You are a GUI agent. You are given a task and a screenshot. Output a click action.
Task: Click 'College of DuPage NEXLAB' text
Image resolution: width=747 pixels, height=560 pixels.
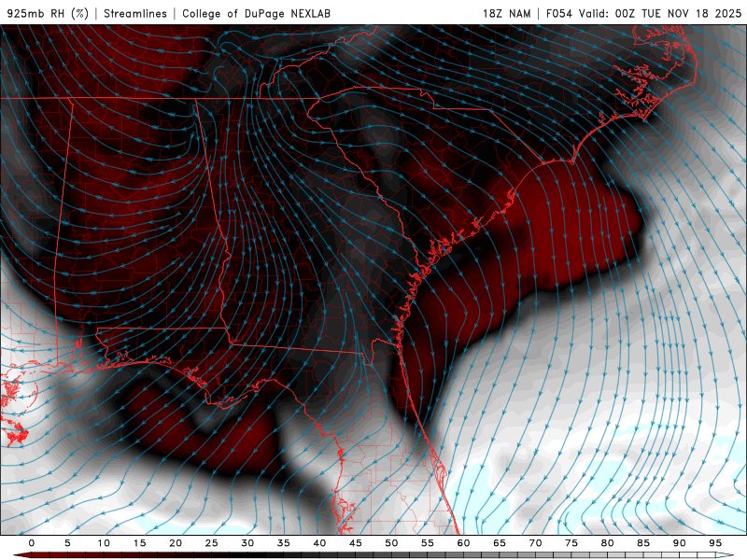(x=256, y=13)
